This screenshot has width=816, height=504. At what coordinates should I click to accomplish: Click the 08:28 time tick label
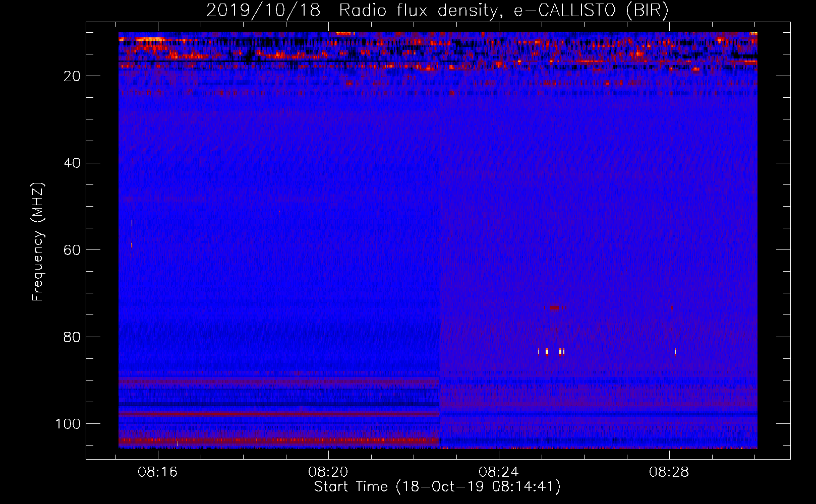669,472
